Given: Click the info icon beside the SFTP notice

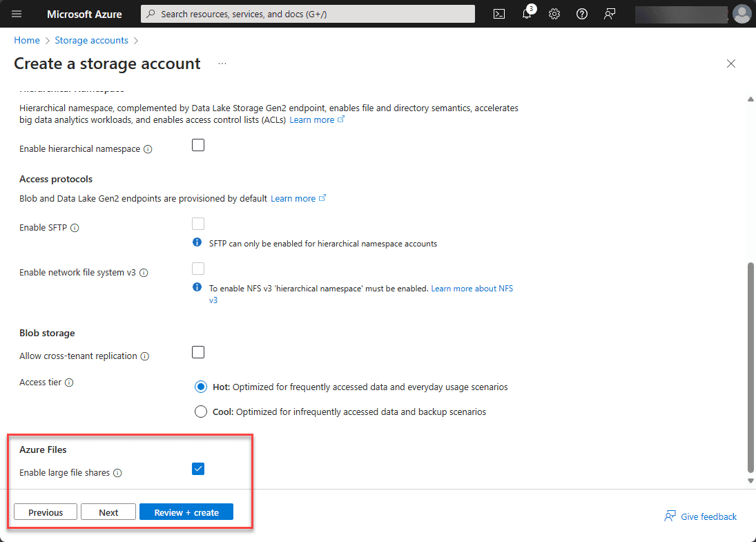Looking at the screenshot, I should click(197, 242).
